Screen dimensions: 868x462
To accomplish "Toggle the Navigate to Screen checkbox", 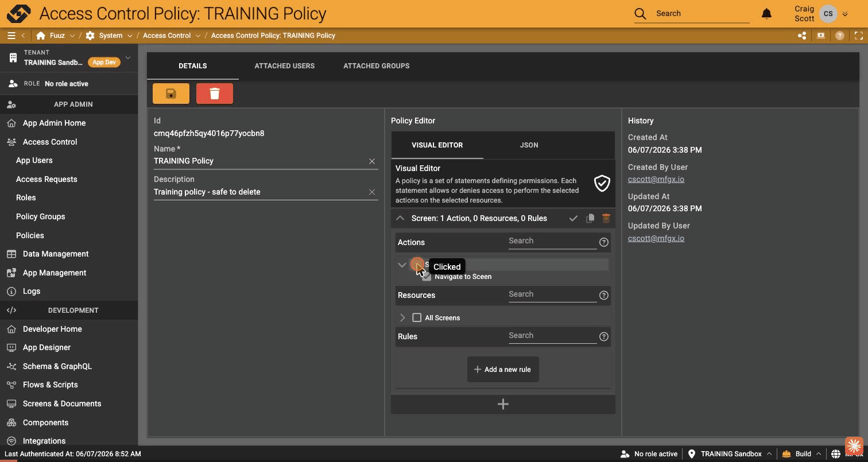I will point(427,277).
